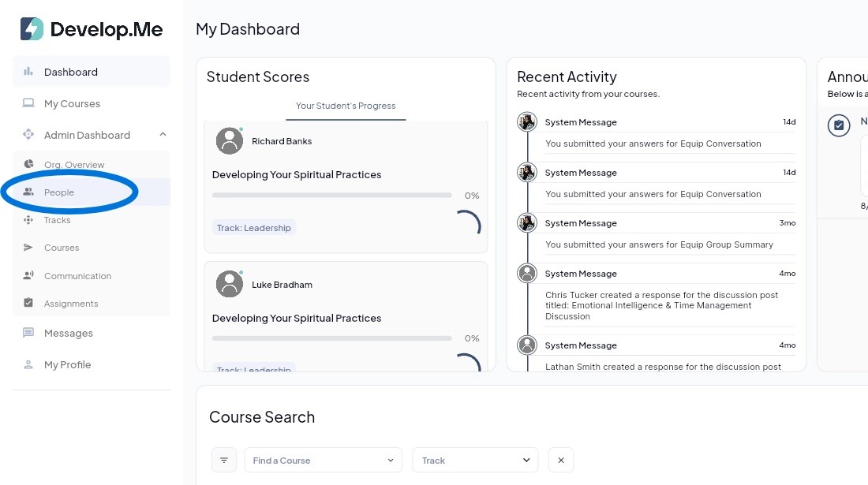The width and height of the screenshot is (868, 485).
Task: Open the filter icon in Course Search
Action: pyautogui.click(x=224, y=460)
